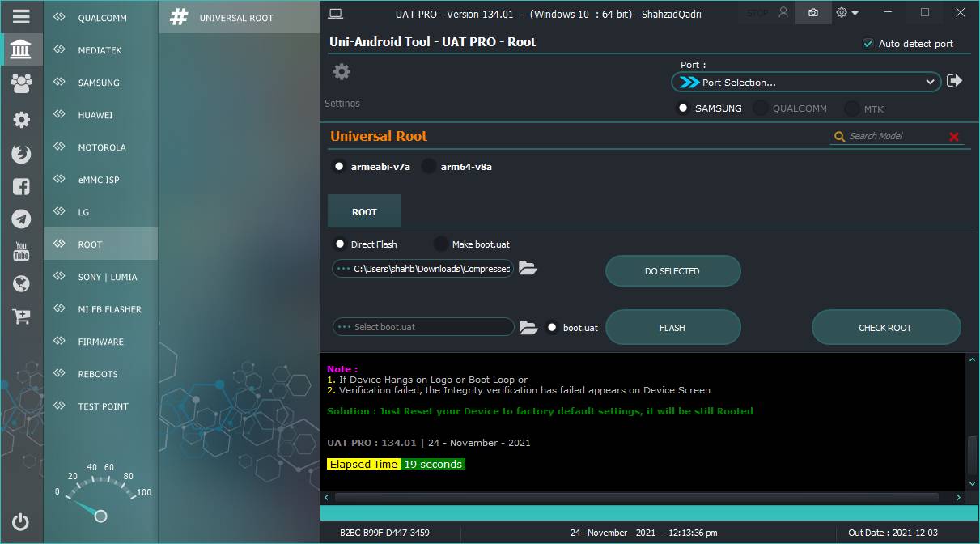Open the MEDIATEK section in the menu
The height and width of the screenshot is (544, 980).
click(101, 50)
